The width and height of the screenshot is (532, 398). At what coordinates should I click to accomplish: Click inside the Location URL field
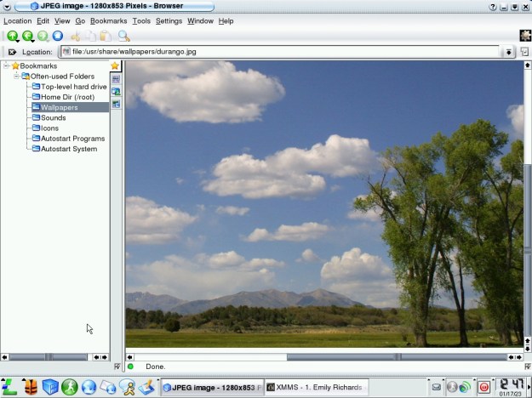point(281,52)
